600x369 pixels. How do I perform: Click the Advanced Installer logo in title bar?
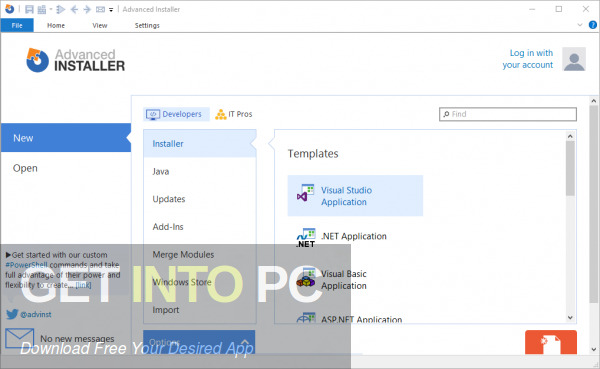tap(9, 9)
